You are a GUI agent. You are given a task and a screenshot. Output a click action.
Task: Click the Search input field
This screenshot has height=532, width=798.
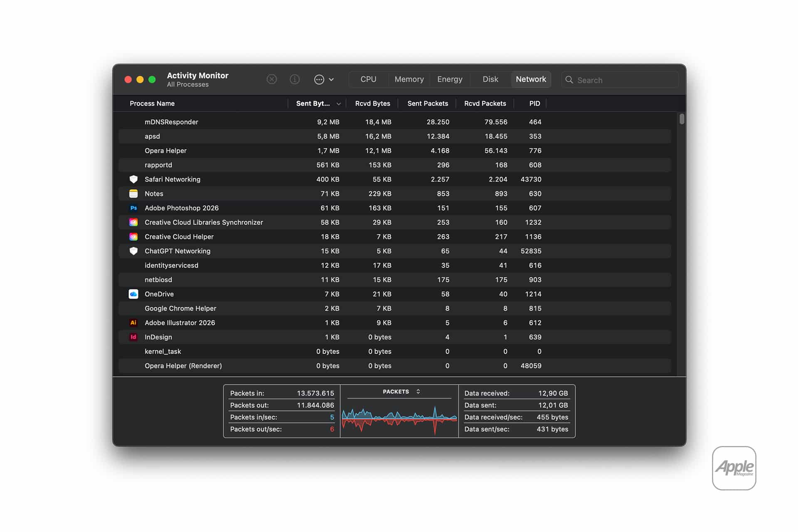pyautogui.click(x=620, y=80)
